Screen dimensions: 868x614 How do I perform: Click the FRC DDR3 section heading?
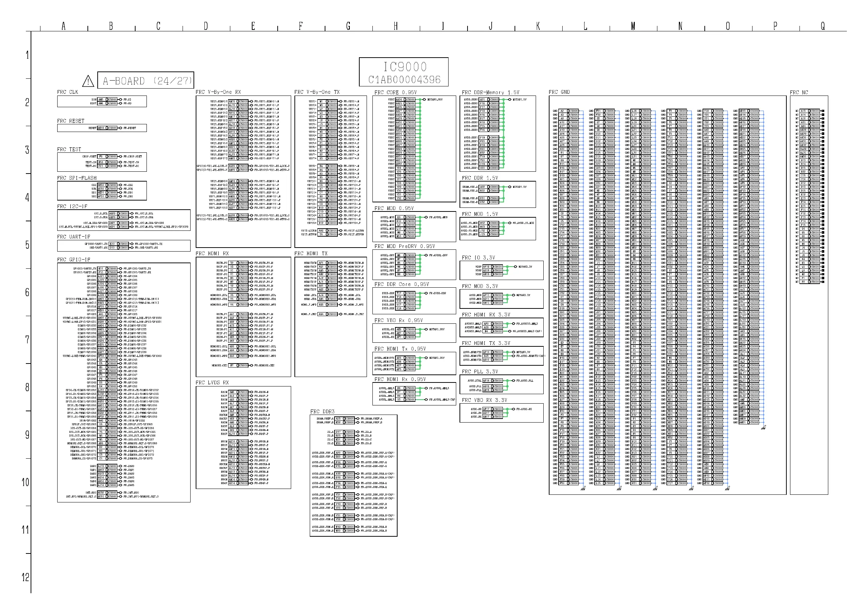[322, 412]
